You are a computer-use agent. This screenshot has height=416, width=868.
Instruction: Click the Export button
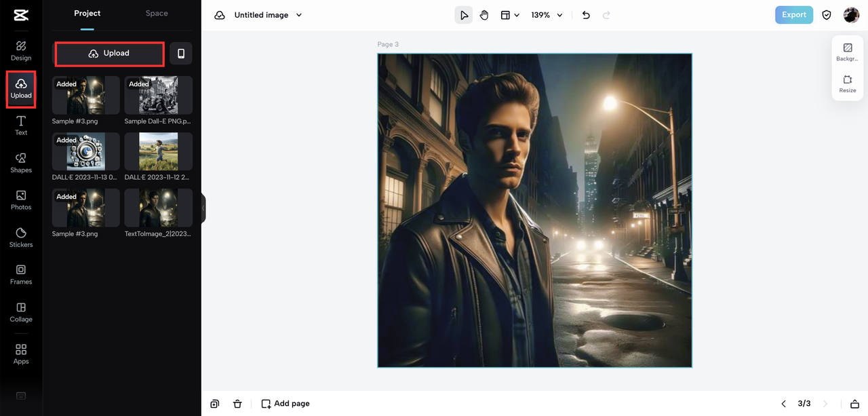(x=793, y=15)
